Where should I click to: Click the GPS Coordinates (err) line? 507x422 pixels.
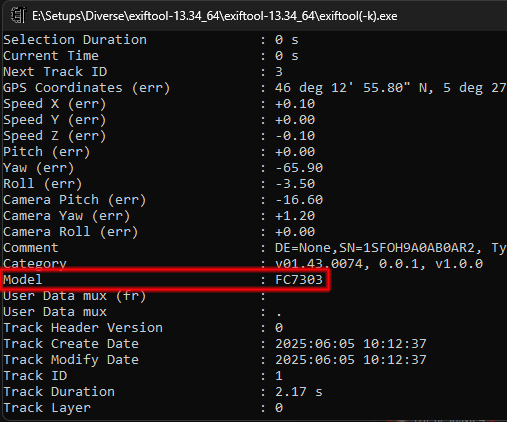(x=255, y=88)
